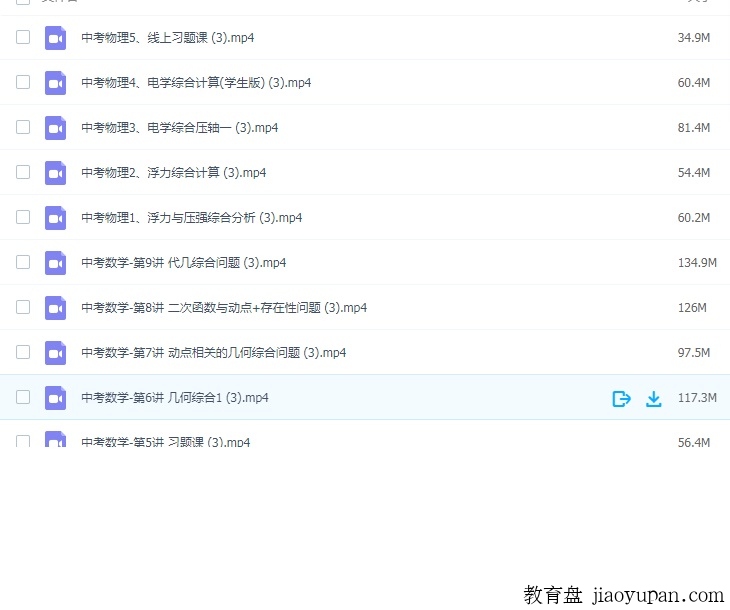
Task: Click video icon for 中考物理3 电学综合压轴一
Action: tap(55, 128)
